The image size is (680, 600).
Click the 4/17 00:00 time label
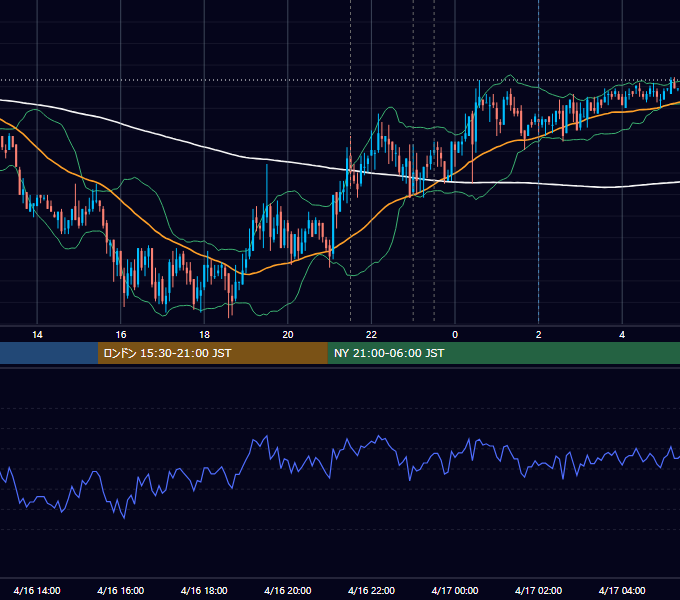(455, 590)
